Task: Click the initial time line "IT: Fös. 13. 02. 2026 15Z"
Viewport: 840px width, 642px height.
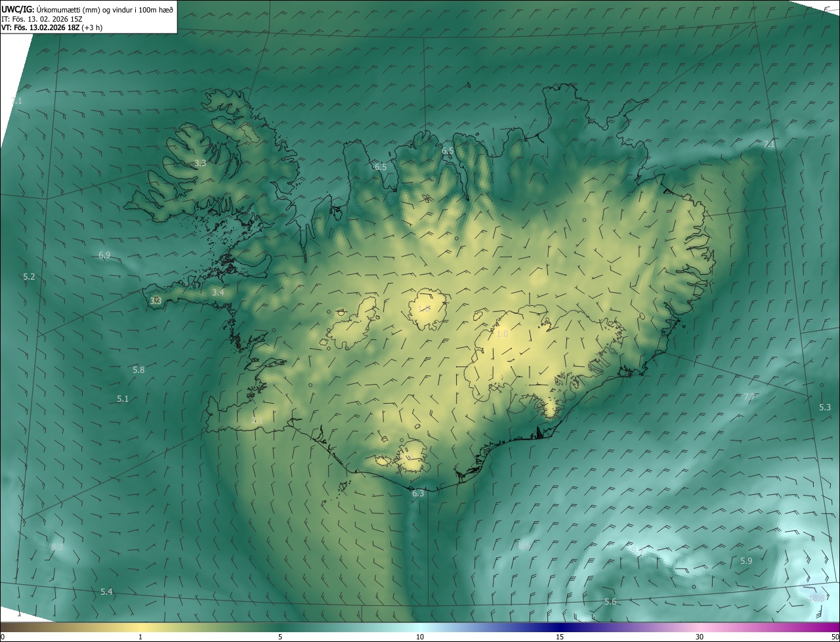Action: [41, 18]
